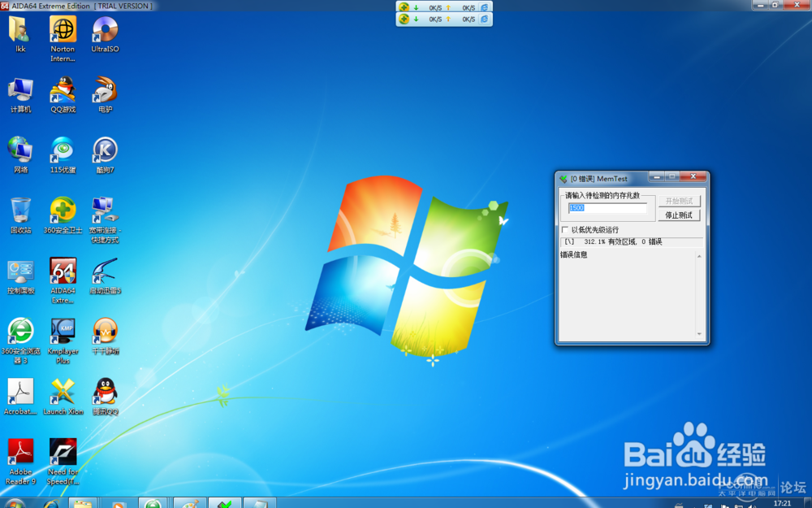Screen dimensions: 812x508
Task: Minimize the MemTest window
Action: (x=656, y=176)
